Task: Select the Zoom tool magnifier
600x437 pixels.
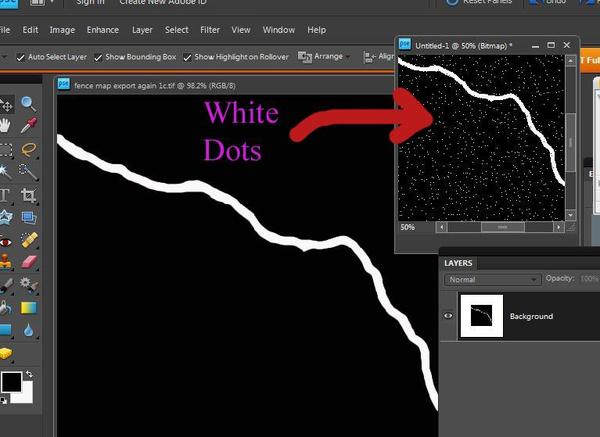Action: pos(29,104)
